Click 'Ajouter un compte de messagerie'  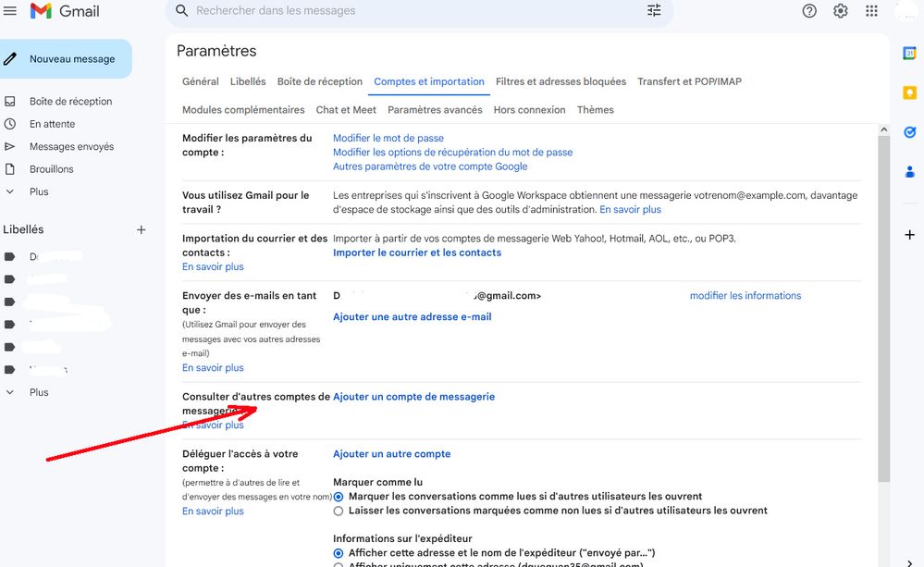click(x=414, y=396)
